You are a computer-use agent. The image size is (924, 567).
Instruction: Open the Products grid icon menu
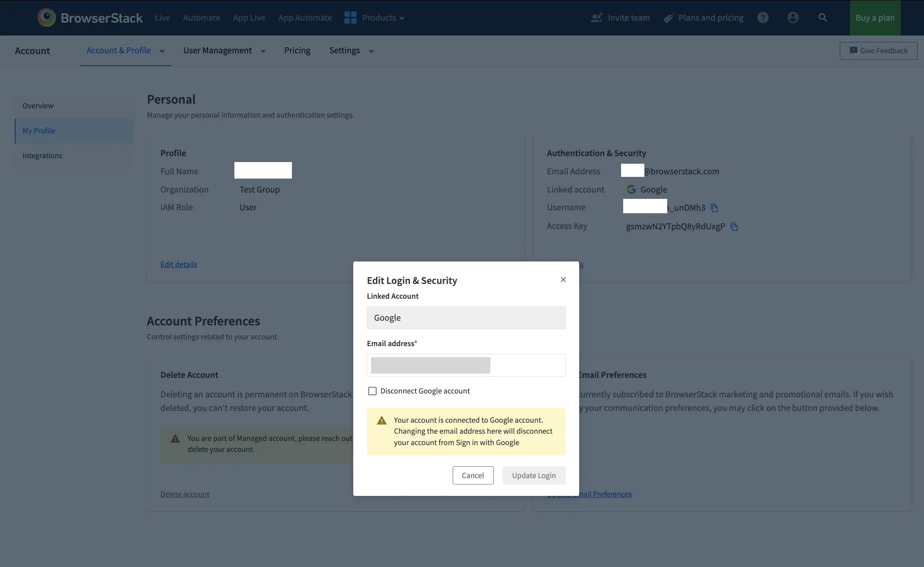click(x=350, y=18)
